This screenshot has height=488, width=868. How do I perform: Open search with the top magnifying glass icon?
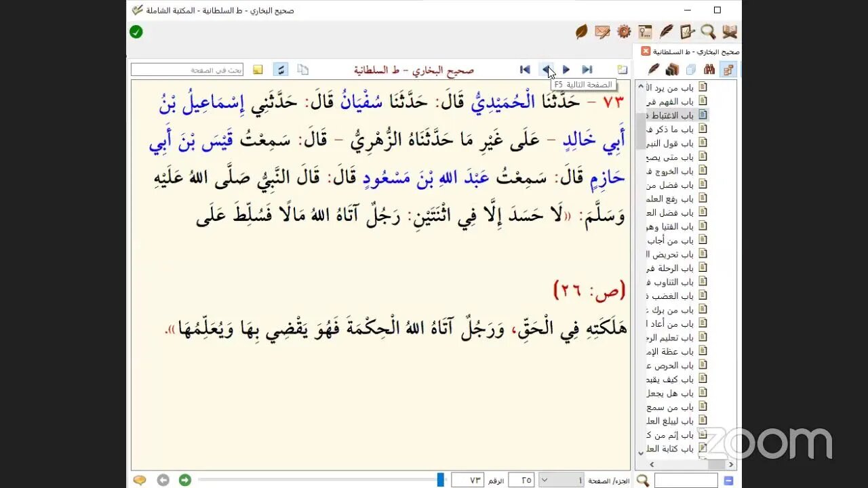[x=708, y=32]
